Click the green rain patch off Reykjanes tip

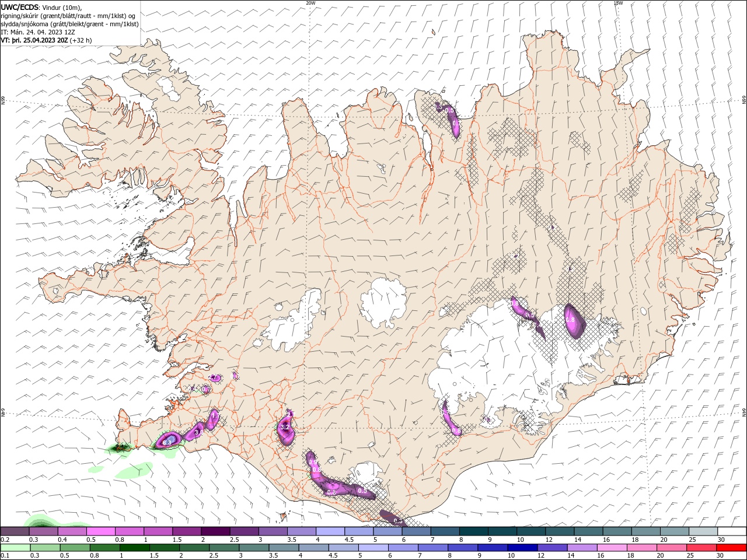pyautogui.click(x=120, y=448)
